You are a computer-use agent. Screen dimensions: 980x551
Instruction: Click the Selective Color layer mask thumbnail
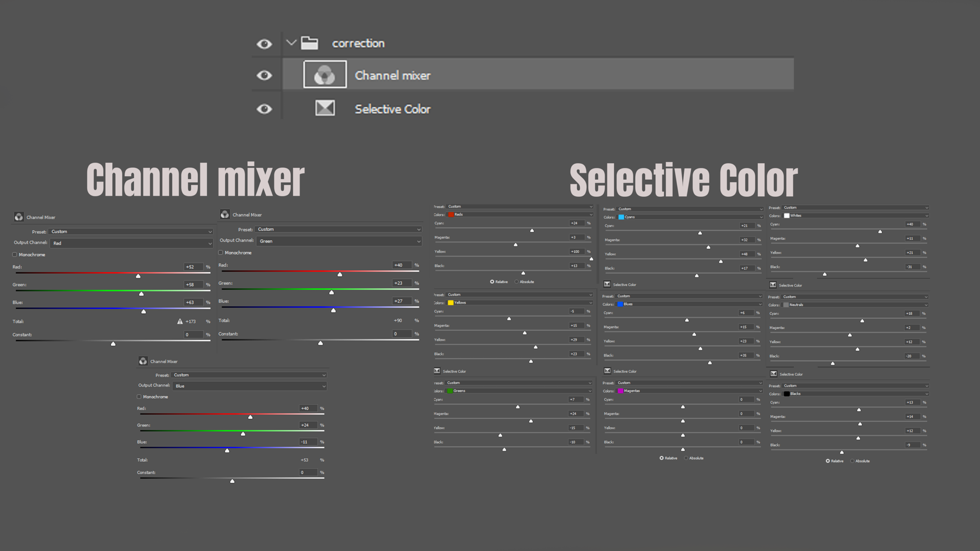coord(325,108)
